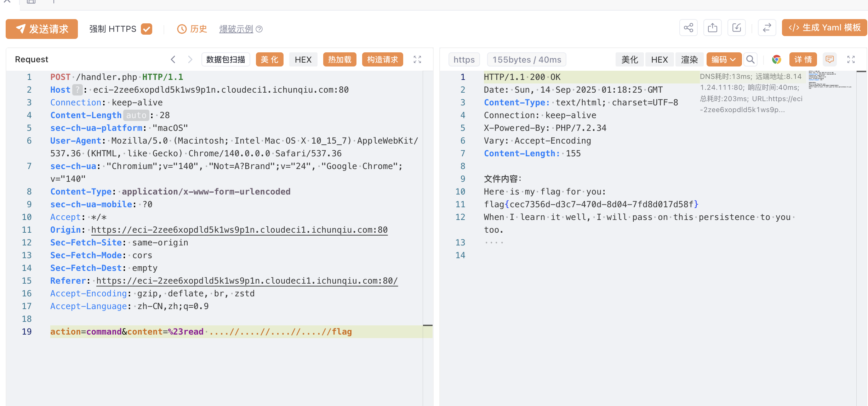Expand the response panel to fullscreen
The height and width of the screenshot is (406, 868).
coord(851,59)
